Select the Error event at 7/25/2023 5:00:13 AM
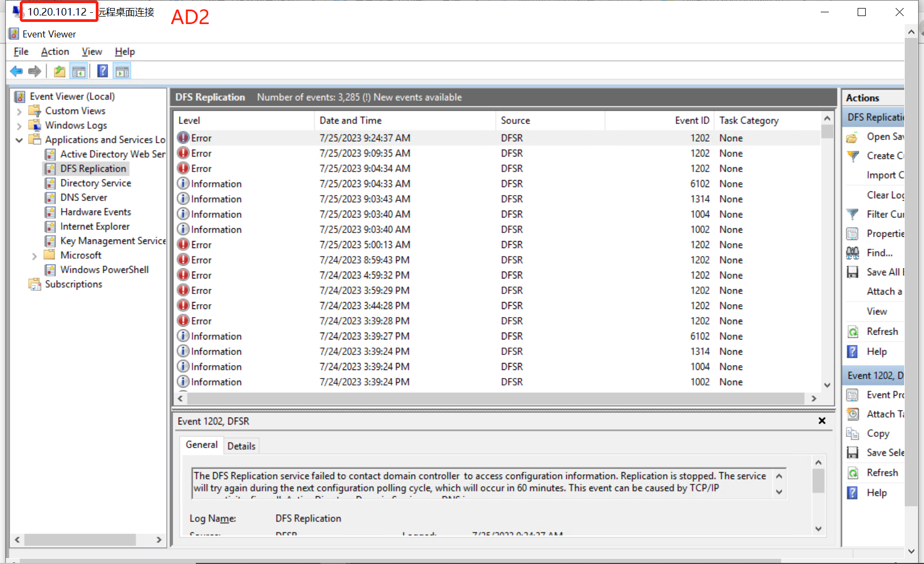 click(x=498, y=245)
